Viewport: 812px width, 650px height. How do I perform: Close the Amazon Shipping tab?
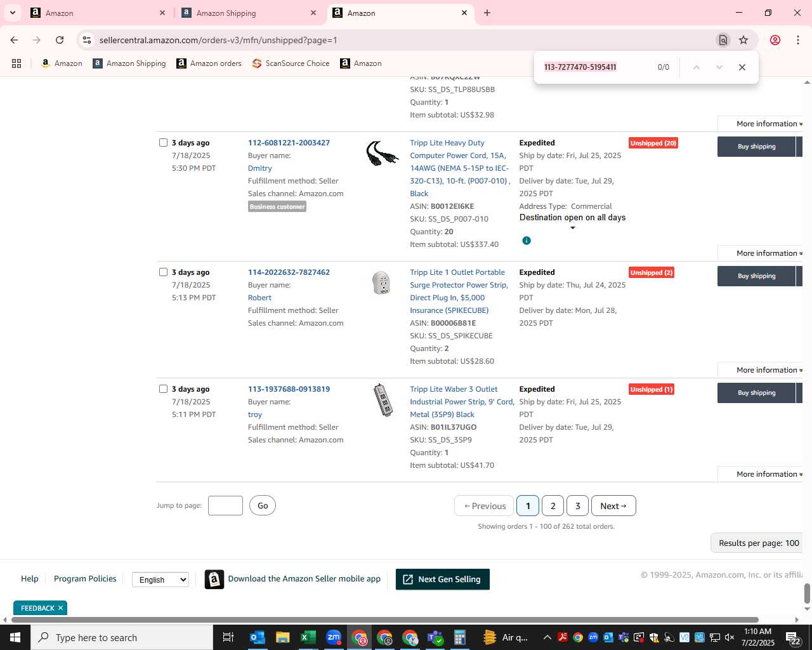313,13
